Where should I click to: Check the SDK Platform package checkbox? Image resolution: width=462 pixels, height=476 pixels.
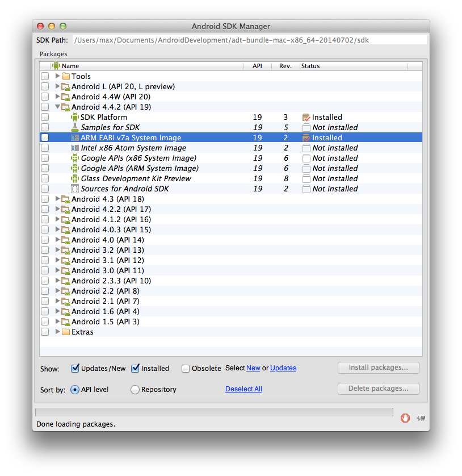coord(45,117)
